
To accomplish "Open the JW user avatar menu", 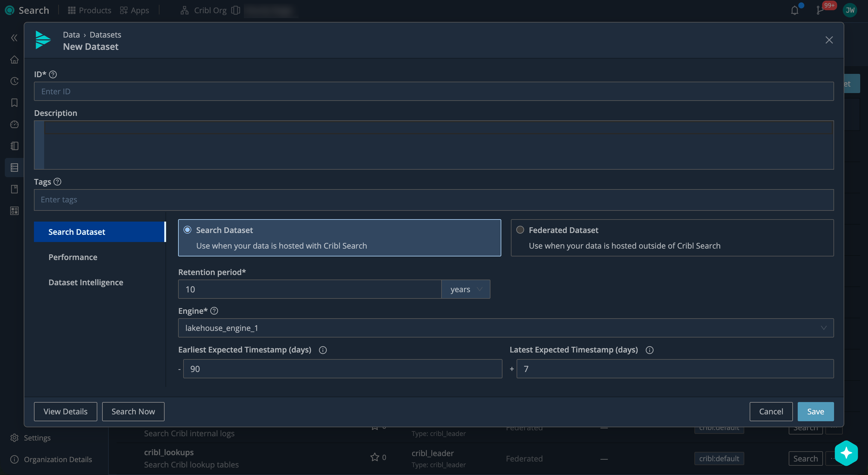I will coord(850,11).
